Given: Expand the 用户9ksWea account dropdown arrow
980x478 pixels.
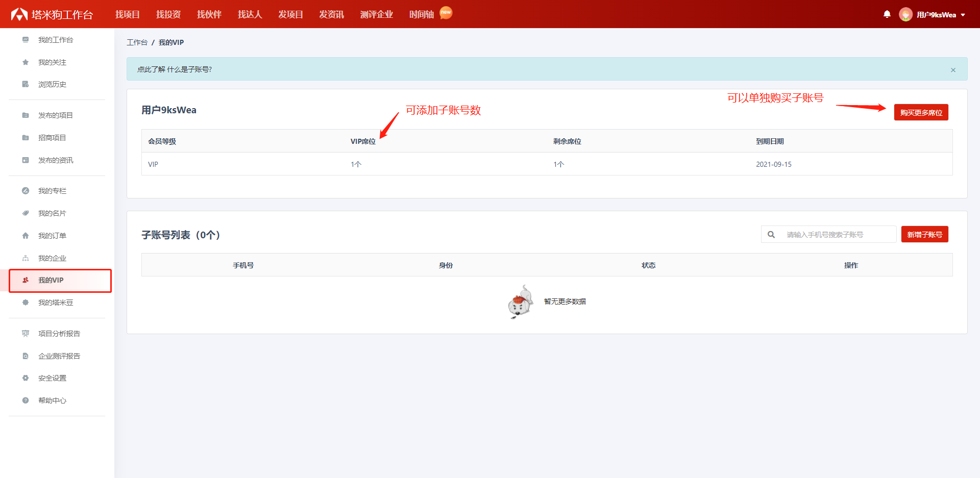Looking at the screenshot, I should click(x=963, y=15).
